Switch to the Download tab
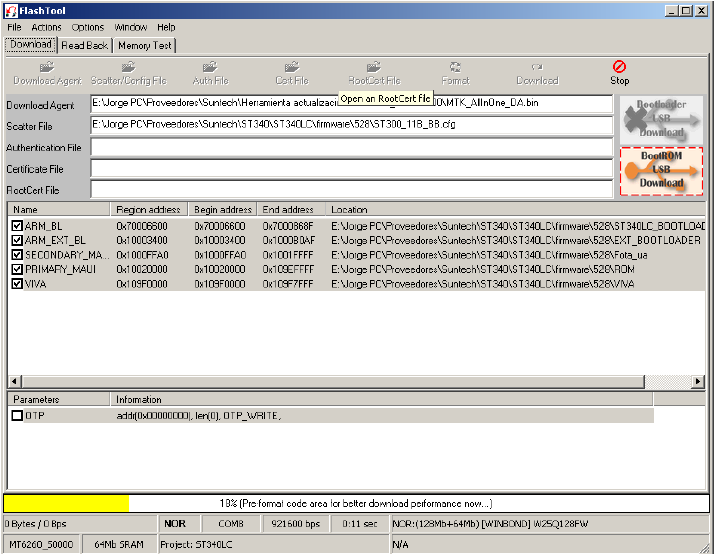The height and width of the screenshot is (554, 719). pyautogui.click(x=31, y=44)
